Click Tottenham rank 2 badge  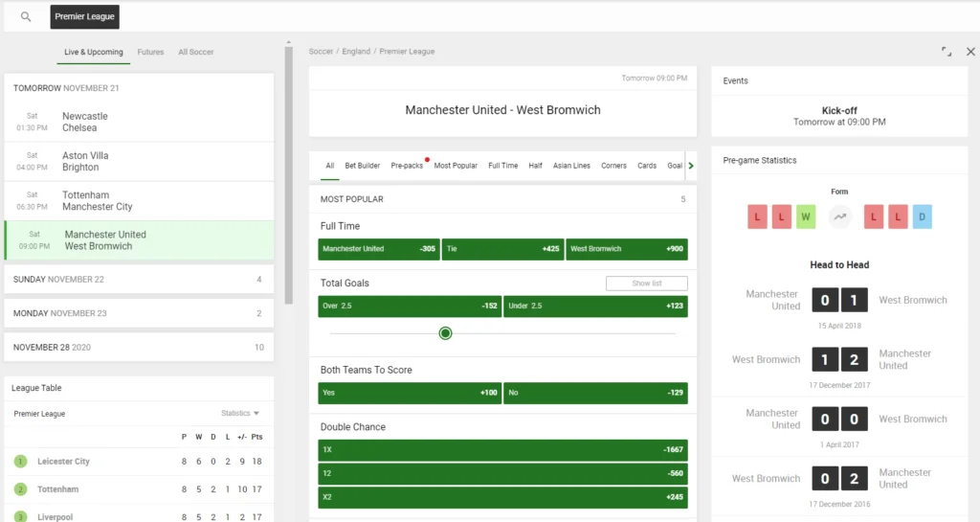[20, 488]
